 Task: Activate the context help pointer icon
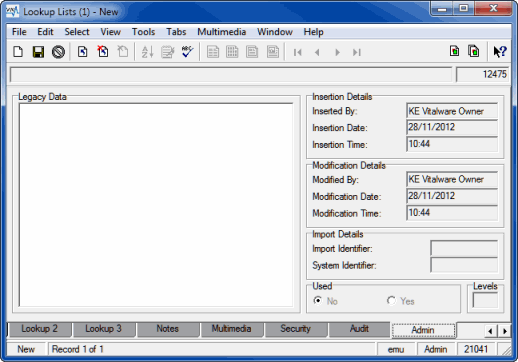pos(500,52)
